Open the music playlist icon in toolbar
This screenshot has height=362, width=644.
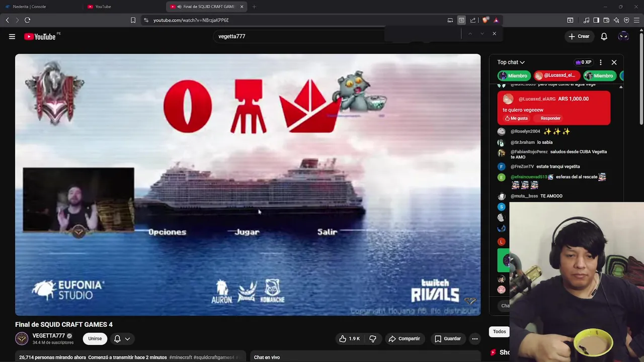tap(586, 20)
